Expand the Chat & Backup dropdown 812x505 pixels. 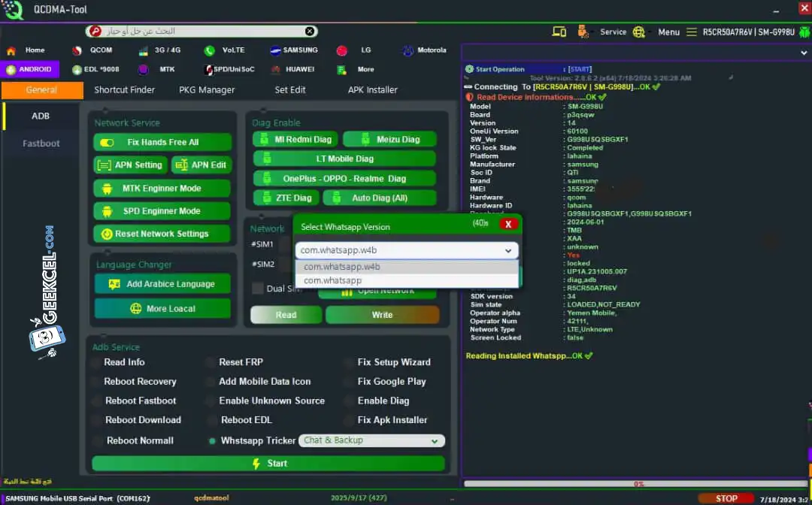click(434, 441)
